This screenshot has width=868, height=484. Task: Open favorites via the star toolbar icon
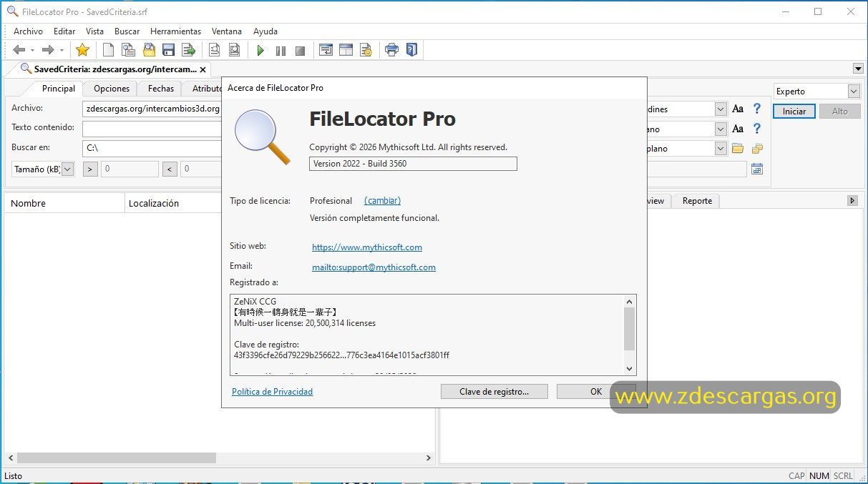[83, 50]
